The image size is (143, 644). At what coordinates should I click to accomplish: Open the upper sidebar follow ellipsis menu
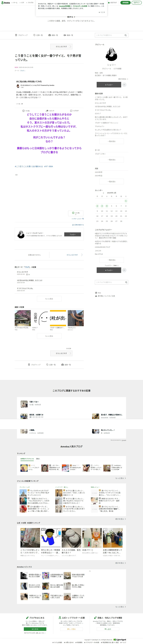click(x=124, y=85)
